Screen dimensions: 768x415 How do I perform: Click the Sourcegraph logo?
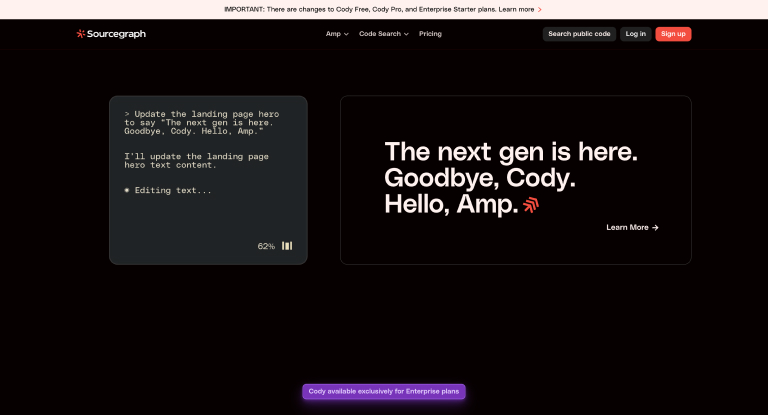[111, 34]
